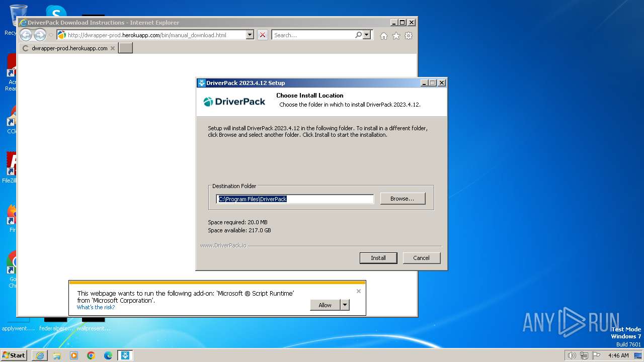Close the Internet Explorer window
The height and width of the screenshot is (362, 644).
pos(412,23)
